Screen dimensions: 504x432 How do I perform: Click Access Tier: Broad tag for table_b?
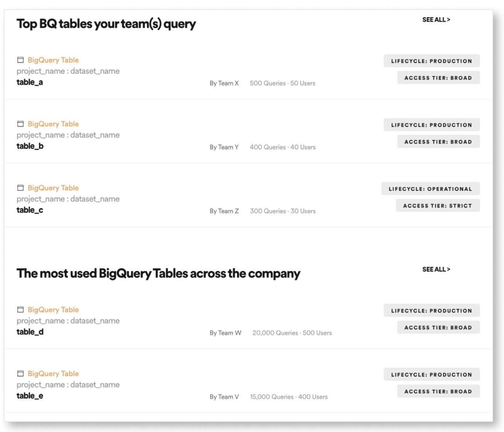[x=438, y=142]
